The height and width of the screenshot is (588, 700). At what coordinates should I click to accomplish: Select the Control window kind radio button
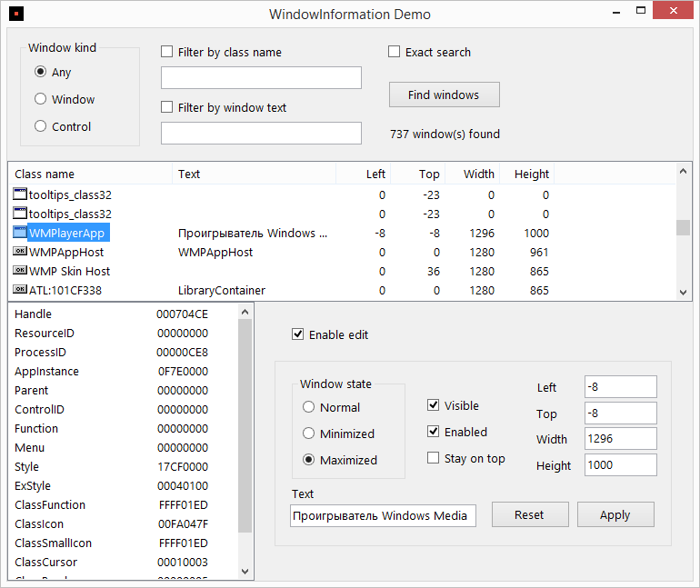[x=40, y=127]
